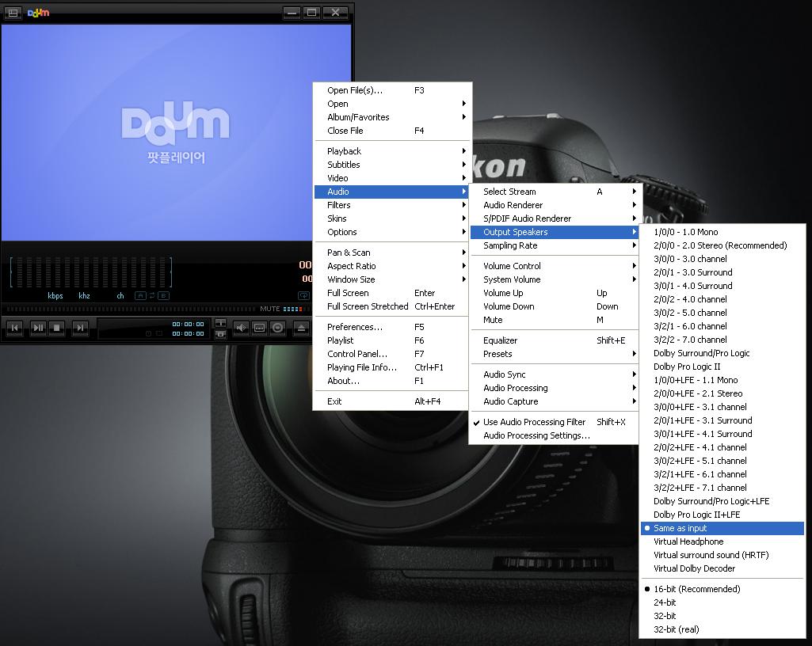
Task: Expand the Subtitles submenu
Action: point(393,165)
